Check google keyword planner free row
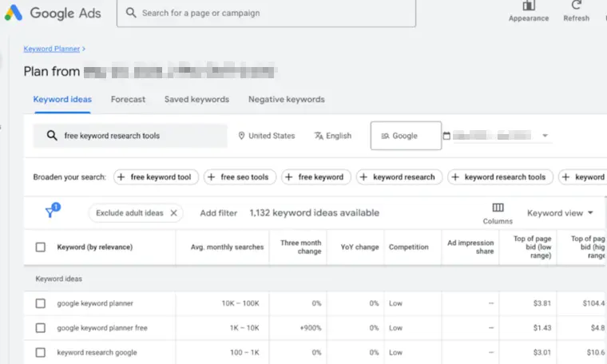 pos(41,328)
